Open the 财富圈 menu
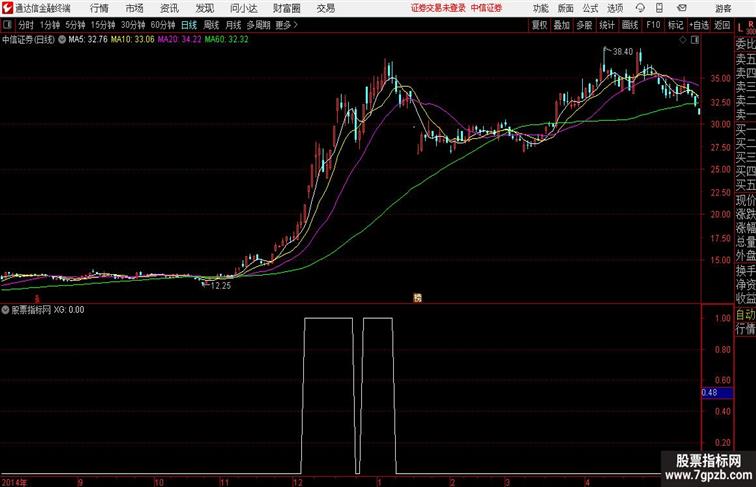The height and width of the screenshot is (487, 756). tap(286, 8)
